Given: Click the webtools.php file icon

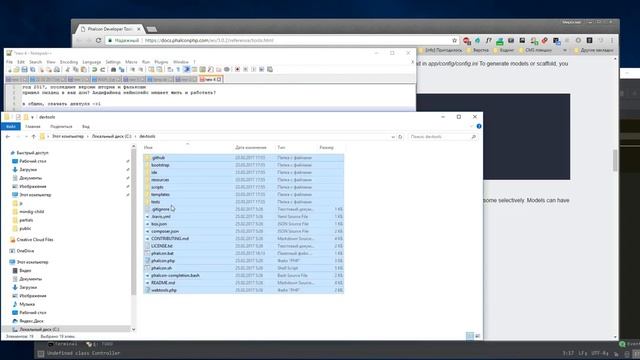Looking at the screenshot, I should point(147,290).
